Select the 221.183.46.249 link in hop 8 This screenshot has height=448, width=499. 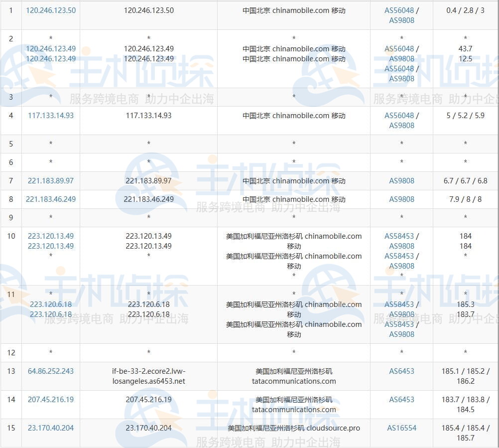tap(50, 199)
